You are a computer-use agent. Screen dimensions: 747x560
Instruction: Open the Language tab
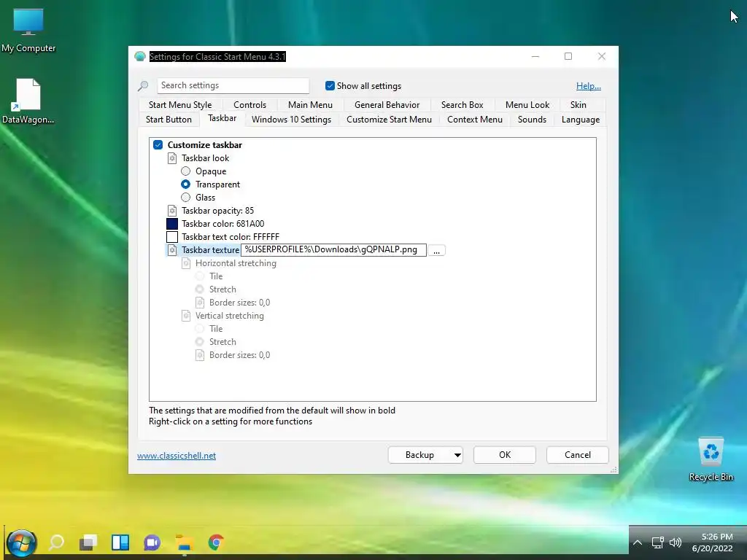[580, 120]
